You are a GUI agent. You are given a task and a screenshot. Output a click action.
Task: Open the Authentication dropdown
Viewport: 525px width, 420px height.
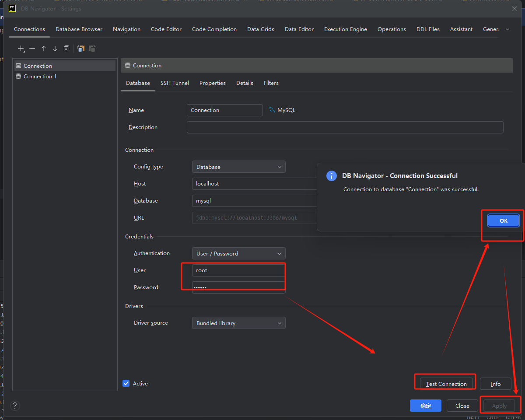pyautogui.click(x=238, y=253)
